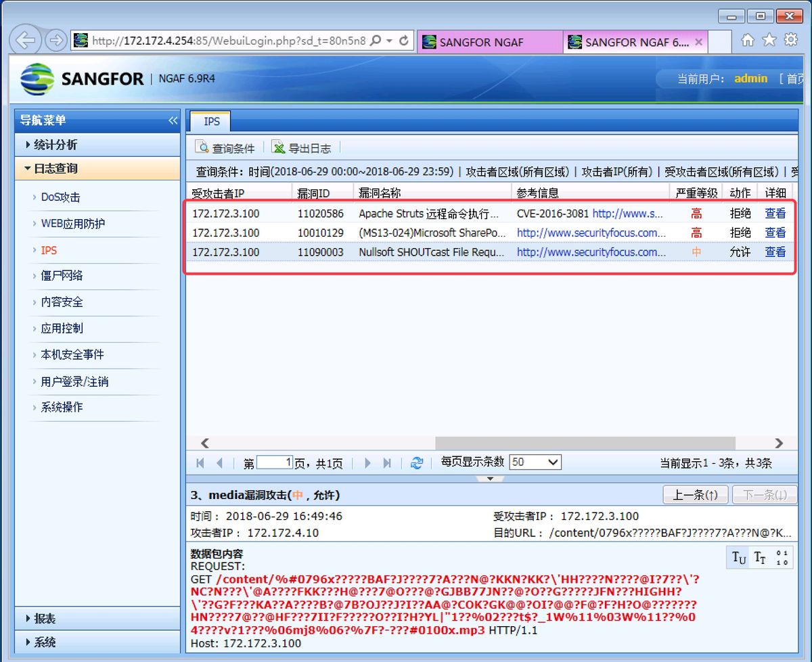Sort by 漏洞ID column header
Viewport: 812px width, 662px height.
323,193
